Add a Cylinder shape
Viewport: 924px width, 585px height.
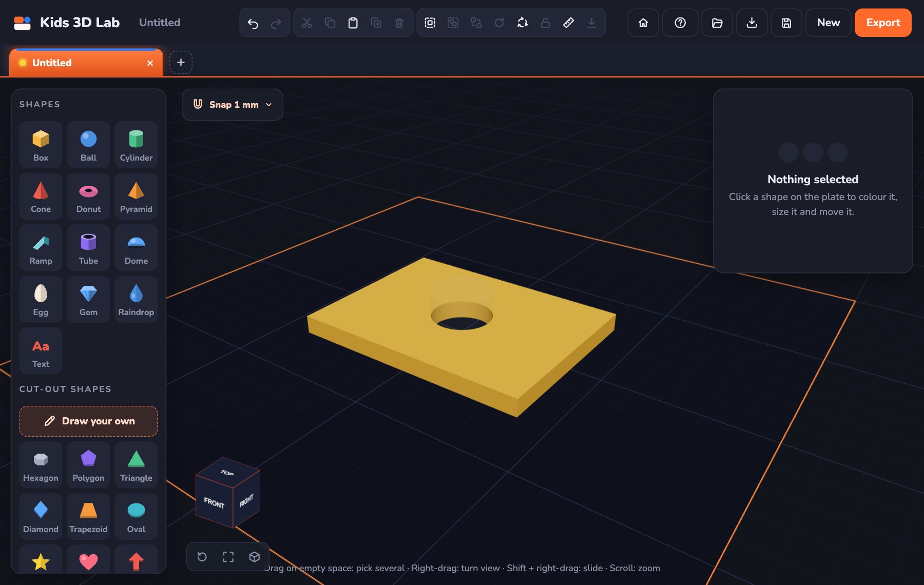click(136, 145)
